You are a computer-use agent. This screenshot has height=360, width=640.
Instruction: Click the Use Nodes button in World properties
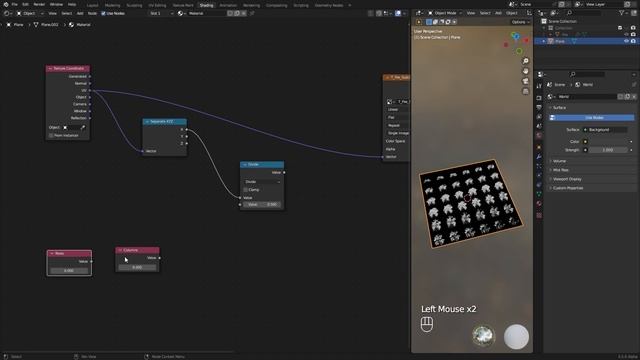click(x=592, y=118)
